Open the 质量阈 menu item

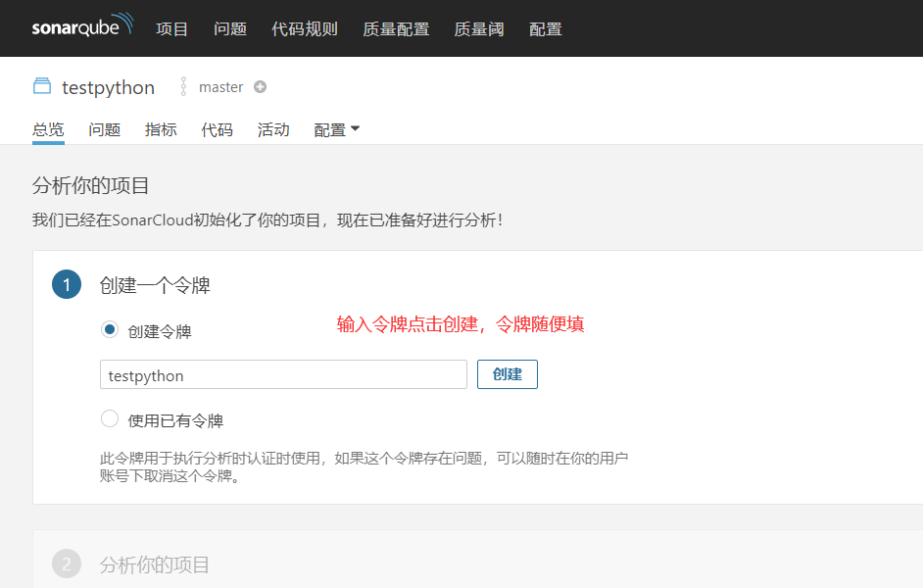click(478, 28)
